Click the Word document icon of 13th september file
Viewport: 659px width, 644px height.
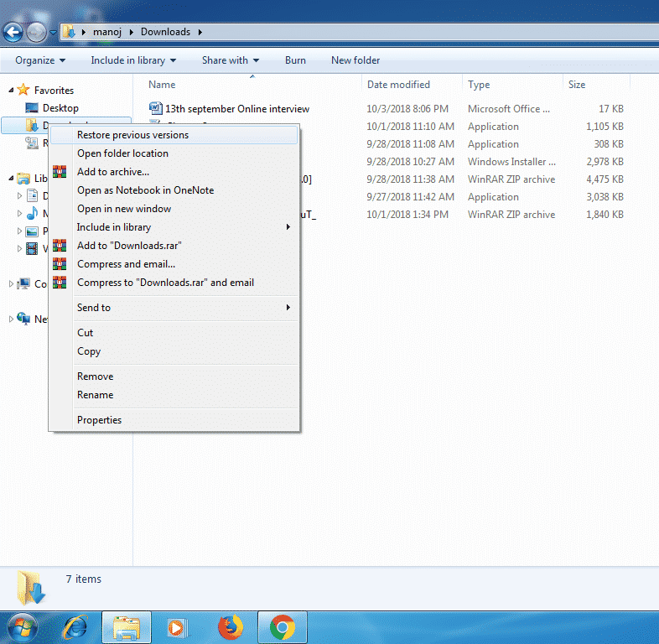pyautogui.click(x=155, y=108)
